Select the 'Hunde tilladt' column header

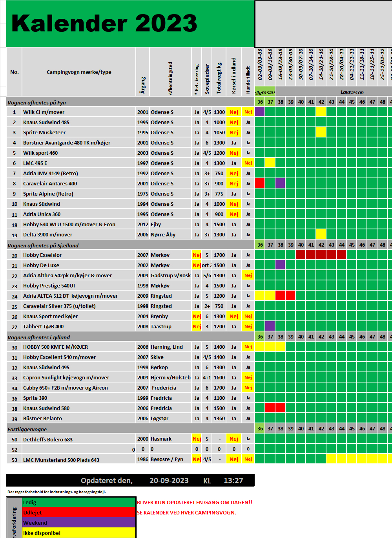point(248,72)
